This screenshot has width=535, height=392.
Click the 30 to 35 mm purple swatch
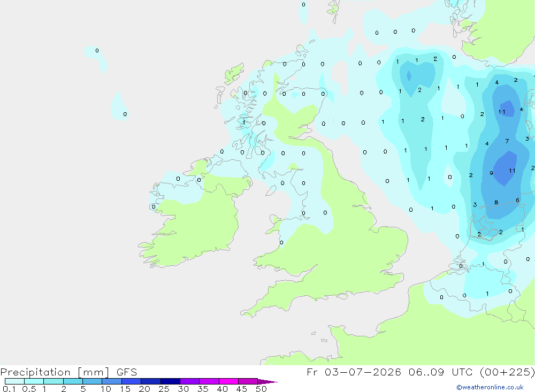pyautogui.click(x=189, y=381)
